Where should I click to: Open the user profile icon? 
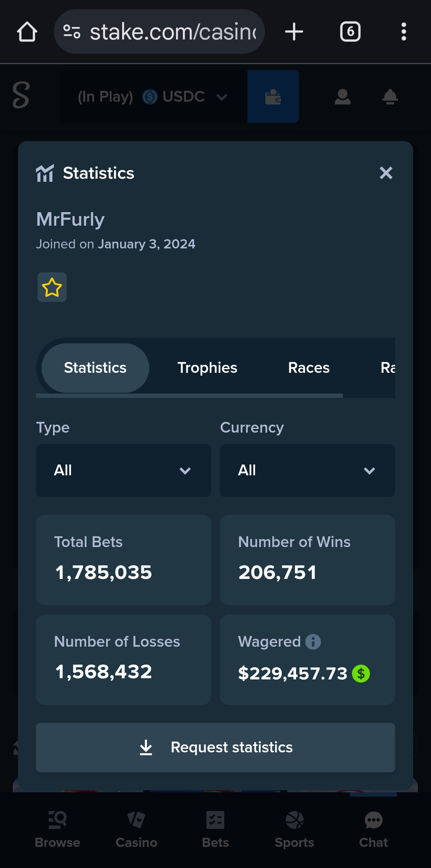(342, 96)
